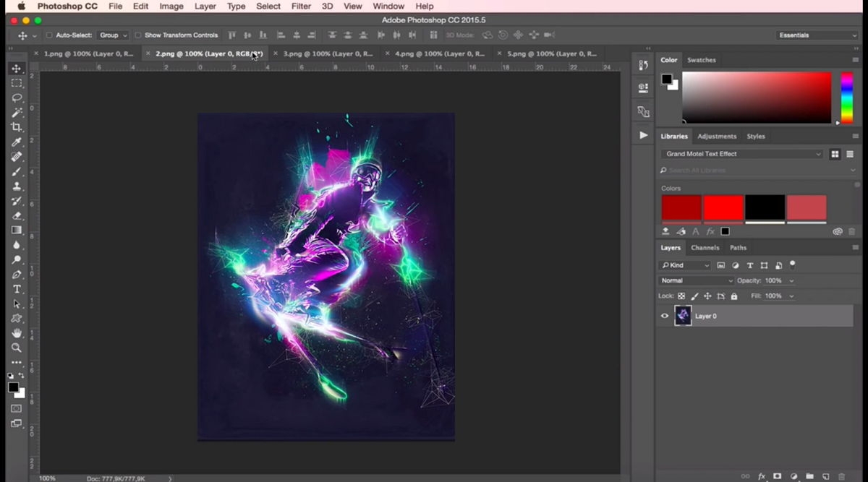Select the Eraser tool
This screenshot has width=868, height=482.
click(17, 215)
